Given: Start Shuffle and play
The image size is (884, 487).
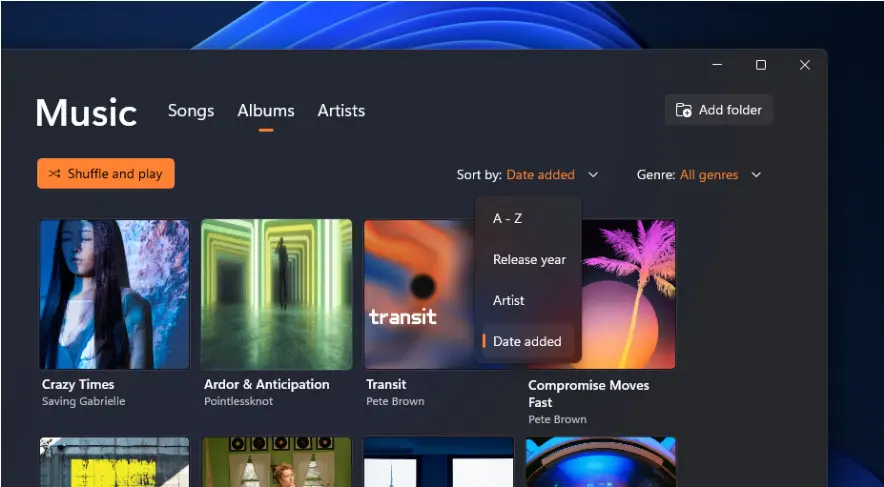Looking at the screenshot, I should pyautogui.click(x=106, y=174).
